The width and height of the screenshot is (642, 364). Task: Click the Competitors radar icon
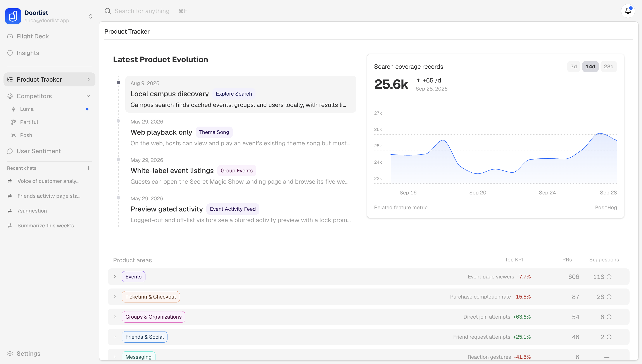[x=10, y=96]
